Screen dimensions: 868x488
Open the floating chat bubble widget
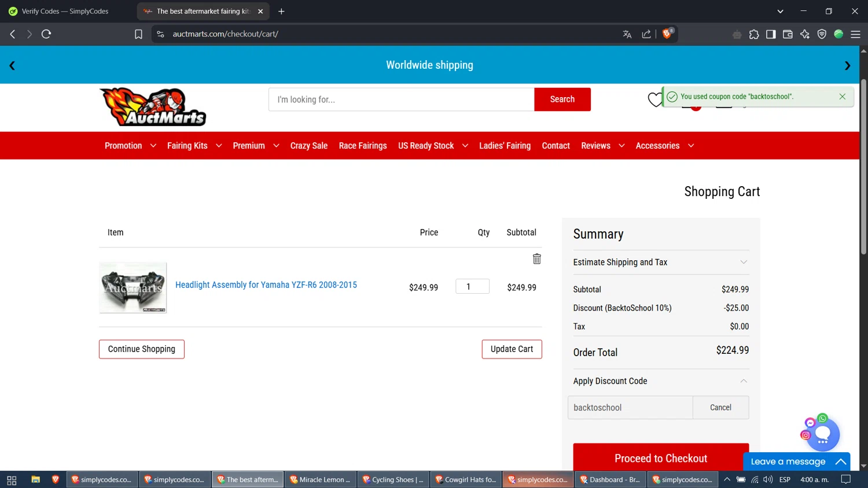pyautogui.click(x=822, y=434)
